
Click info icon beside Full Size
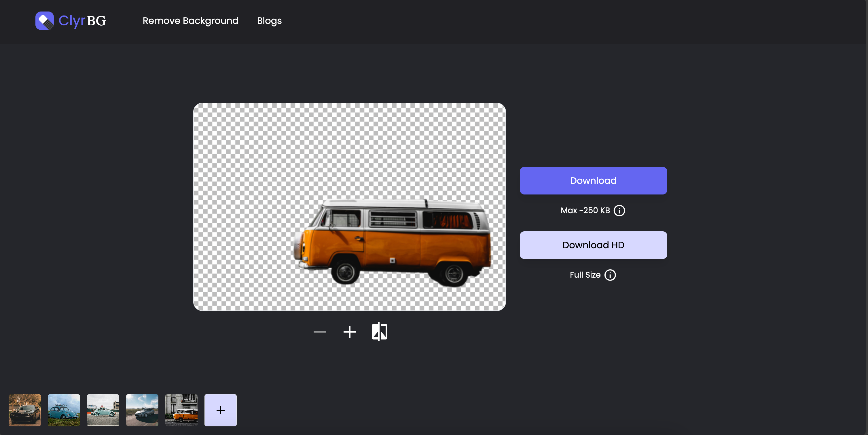610,275
